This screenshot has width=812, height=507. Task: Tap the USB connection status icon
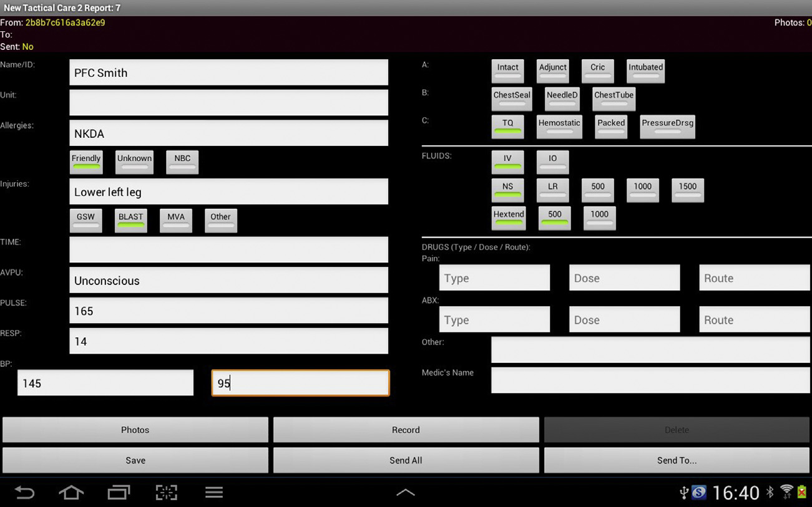[x=683, y=493]
